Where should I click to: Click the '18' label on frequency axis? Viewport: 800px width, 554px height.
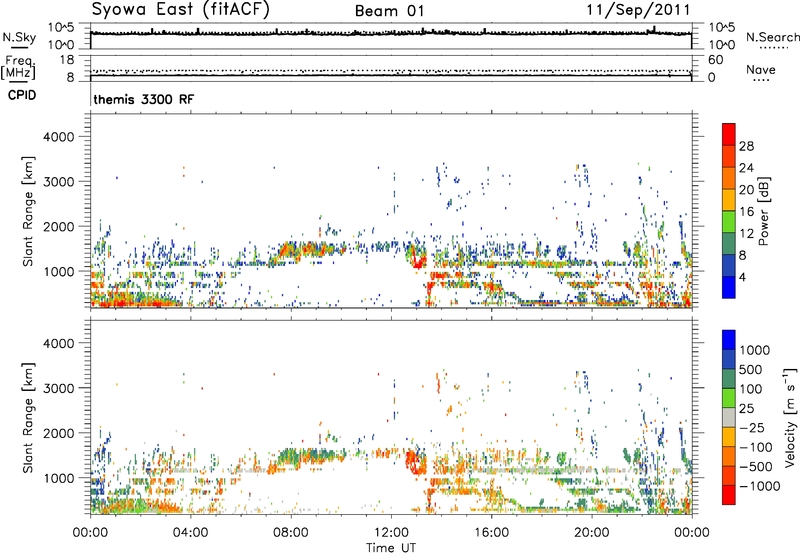click(66, 60)
